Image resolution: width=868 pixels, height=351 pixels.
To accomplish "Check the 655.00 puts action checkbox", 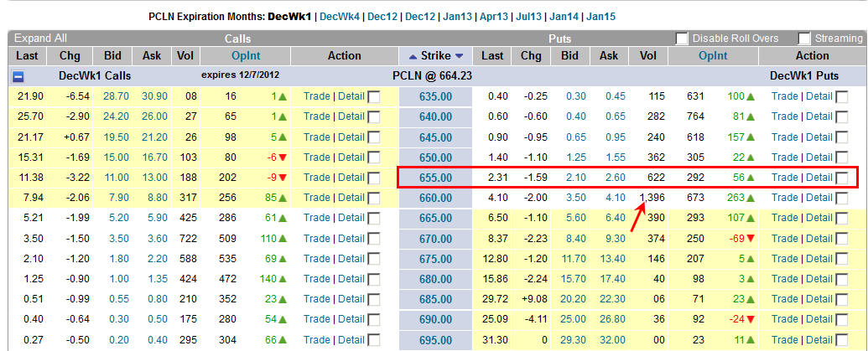I will [x=841, y=178].
